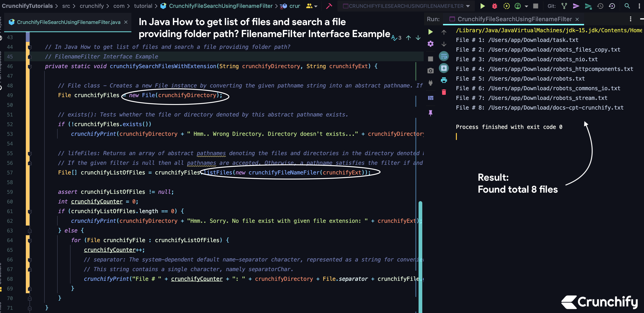This screenshot has width=644, height=313.
Task: Click the Debug (bug) icon
Action: tap(494, 6)
